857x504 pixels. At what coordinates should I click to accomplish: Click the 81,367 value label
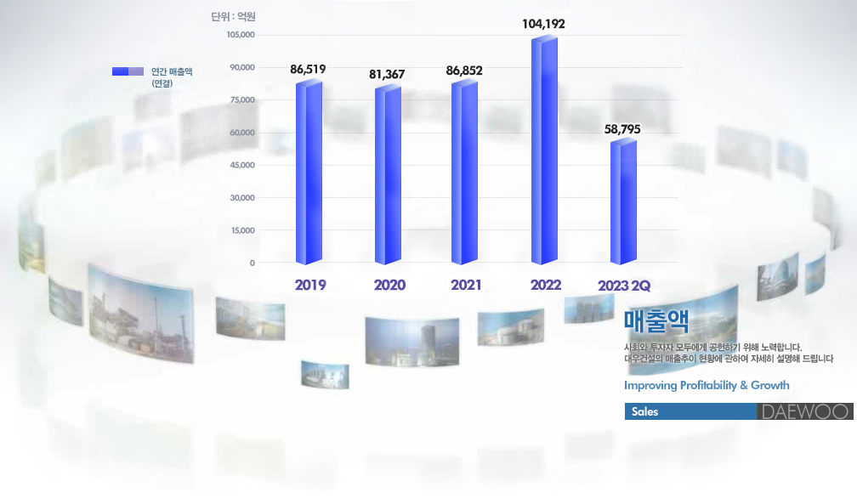pos(387,74)
